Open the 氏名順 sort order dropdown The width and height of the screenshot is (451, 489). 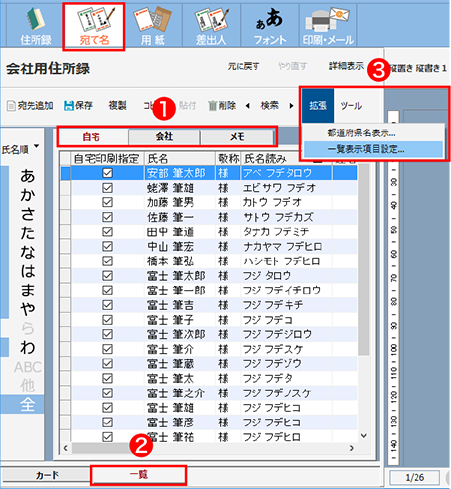coord(21,149)
